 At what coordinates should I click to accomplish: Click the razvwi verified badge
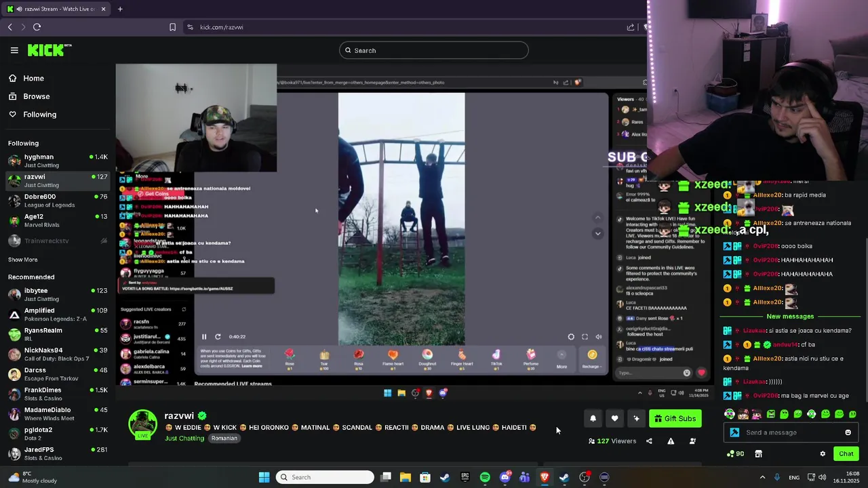(x=202, y=415)
